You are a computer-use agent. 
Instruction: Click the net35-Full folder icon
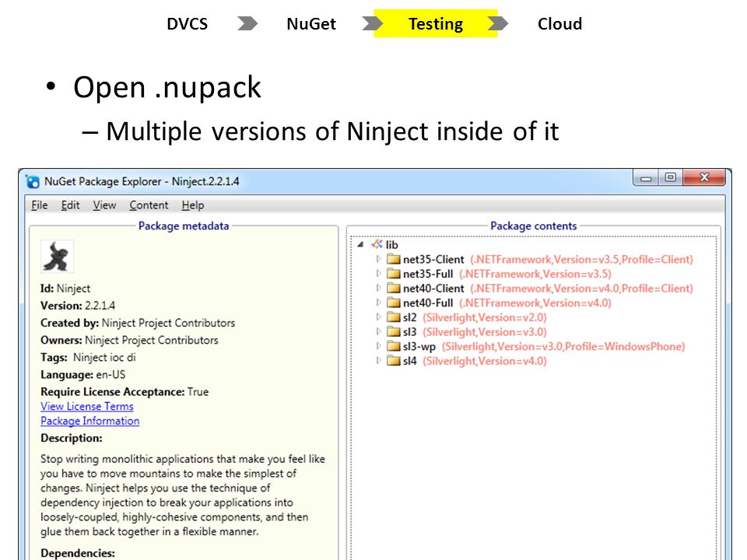click(x=393, y=273)
